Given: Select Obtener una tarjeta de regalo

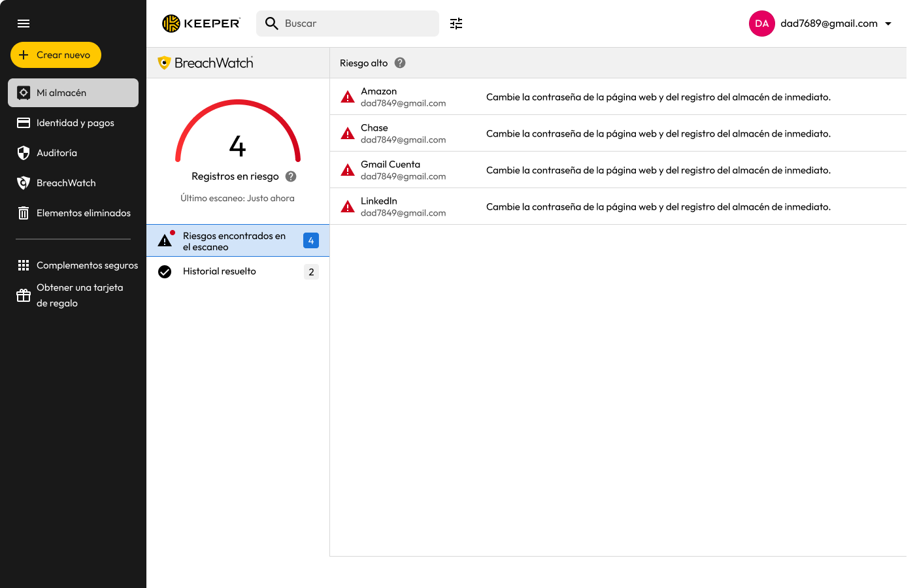Looking at the screenshot, I should [x=73, y=295].
